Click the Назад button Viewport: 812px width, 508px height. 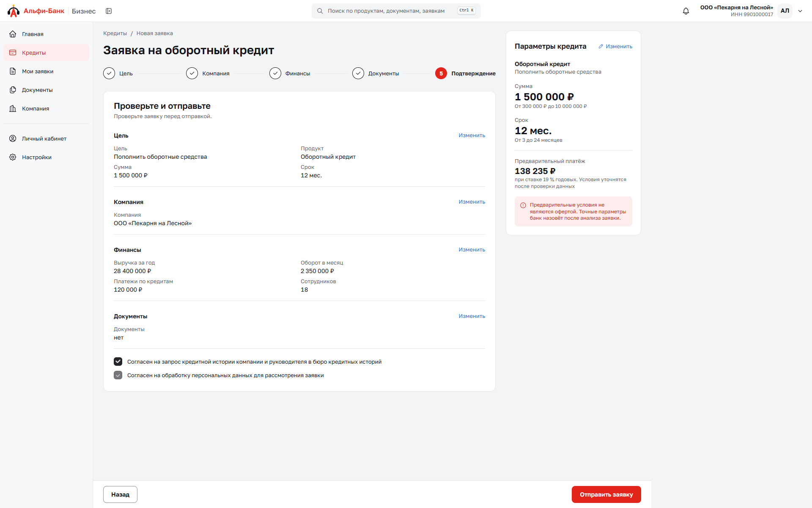point(120,494)
